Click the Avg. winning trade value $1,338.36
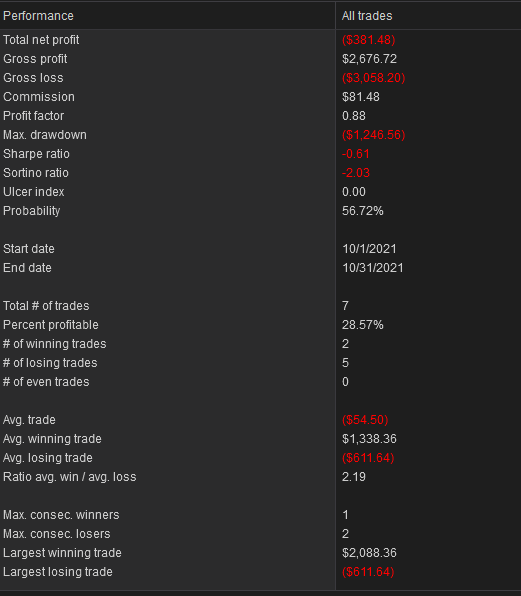 coord(369,439)
